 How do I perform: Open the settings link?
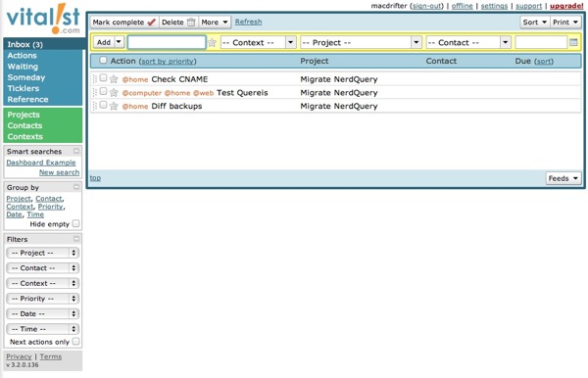click(494, 6)
